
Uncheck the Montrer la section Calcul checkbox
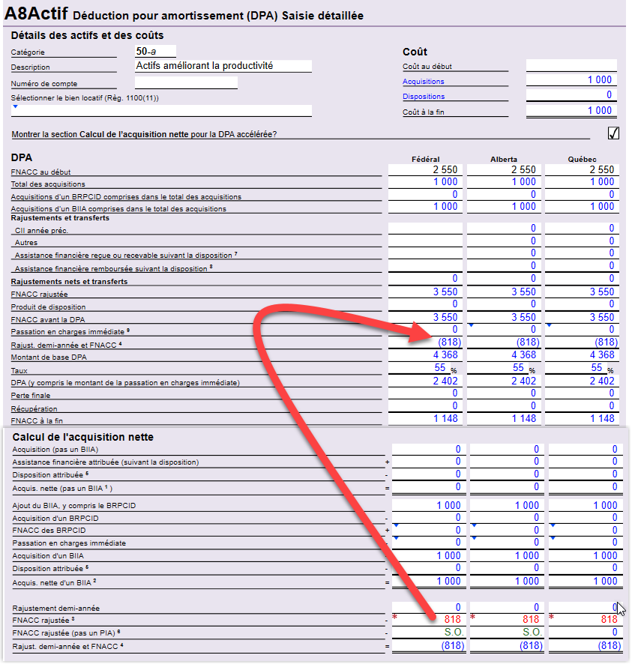tap(613, 133)
